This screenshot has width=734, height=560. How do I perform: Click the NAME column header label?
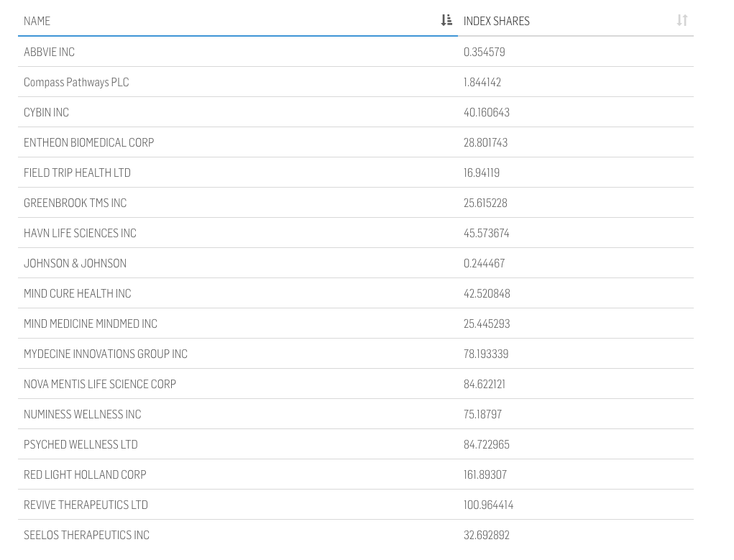coord(37,21)
